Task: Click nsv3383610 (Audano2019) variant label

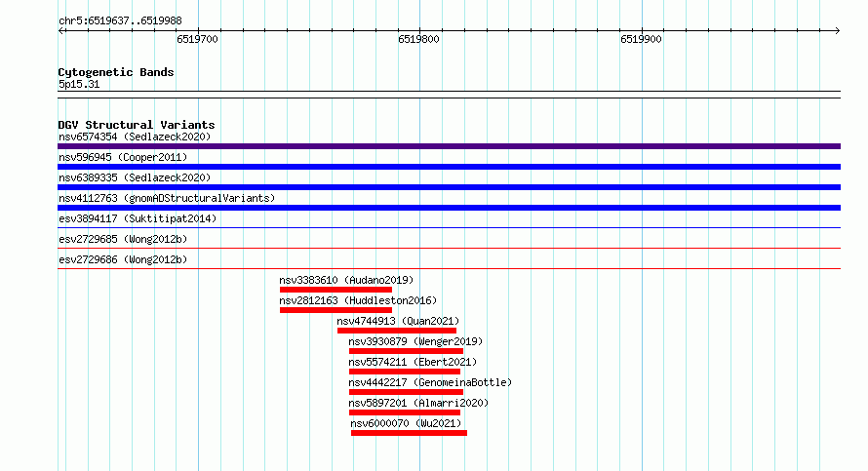Action: pos(346,280)
